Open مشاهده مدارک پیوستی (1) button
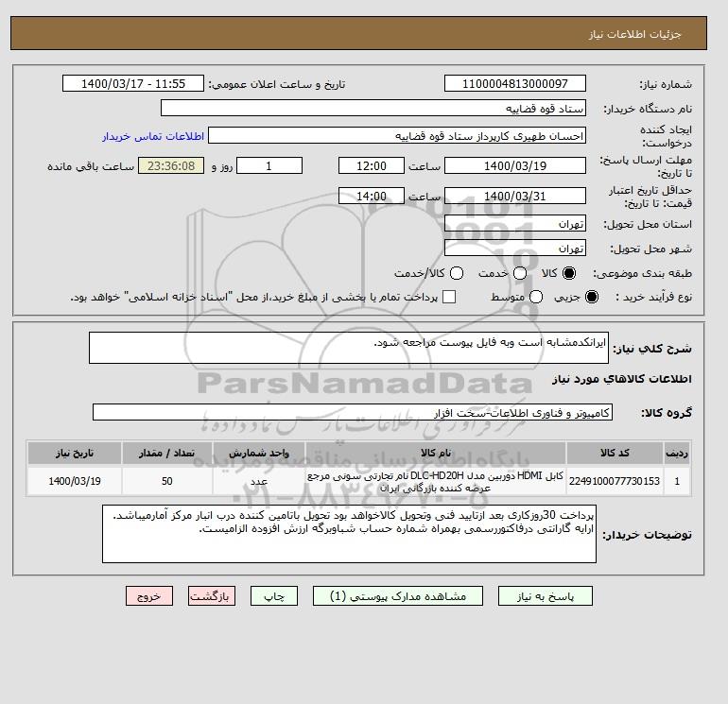The image size is (728, 704). coord(398,596)
